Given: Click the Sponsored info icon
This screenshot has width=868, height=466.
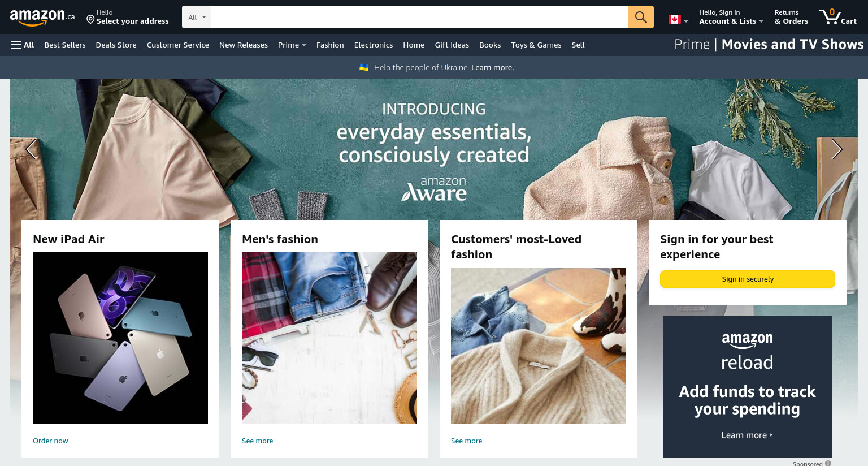Looking at the screenshot, I should pos(828,463).
